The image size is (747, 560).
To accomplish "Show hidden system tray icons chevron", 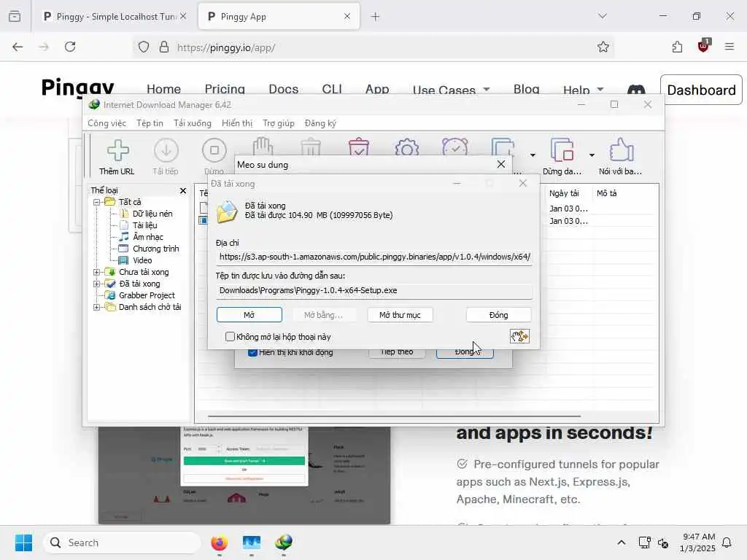I will pos(622,542).
